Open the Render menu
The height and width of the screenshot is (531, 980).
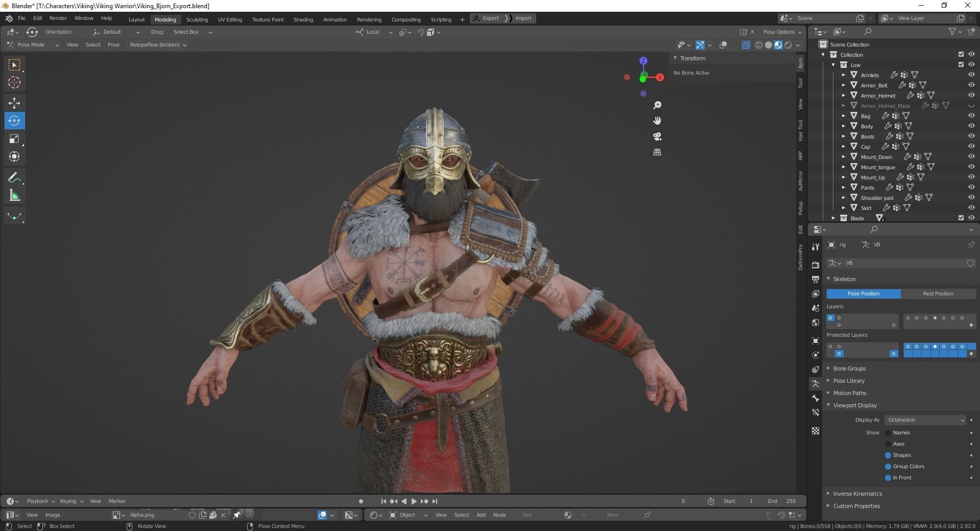tap(58, 18)
